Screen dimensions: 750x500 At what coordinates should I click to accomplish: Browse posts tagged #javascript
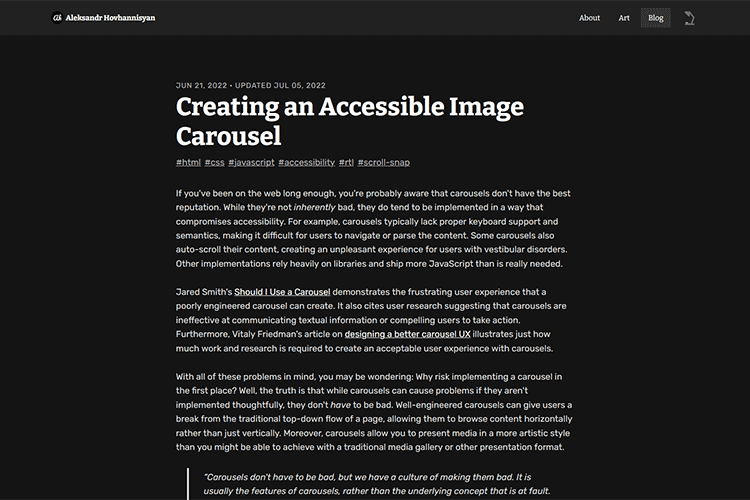251,162
